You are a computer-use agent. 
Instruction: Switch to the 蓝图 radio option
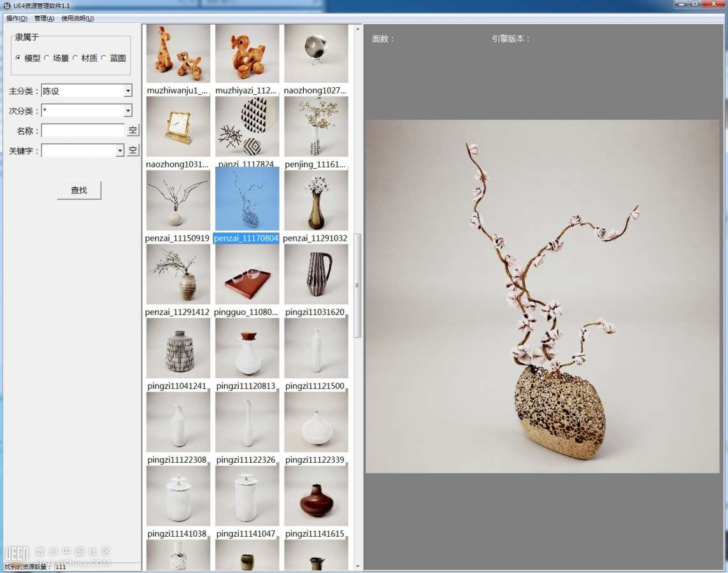104,58
